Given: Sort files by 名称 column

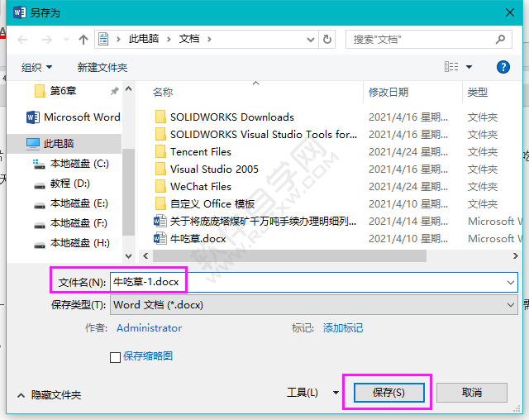Looking at the screenshot, I should pyautogui.click(x=163, y=92).
